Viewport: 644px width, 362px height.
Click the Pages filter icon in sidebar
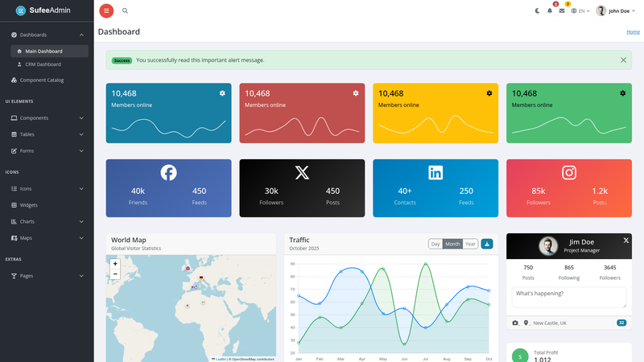pyautogui.click(x=14, y=276)
